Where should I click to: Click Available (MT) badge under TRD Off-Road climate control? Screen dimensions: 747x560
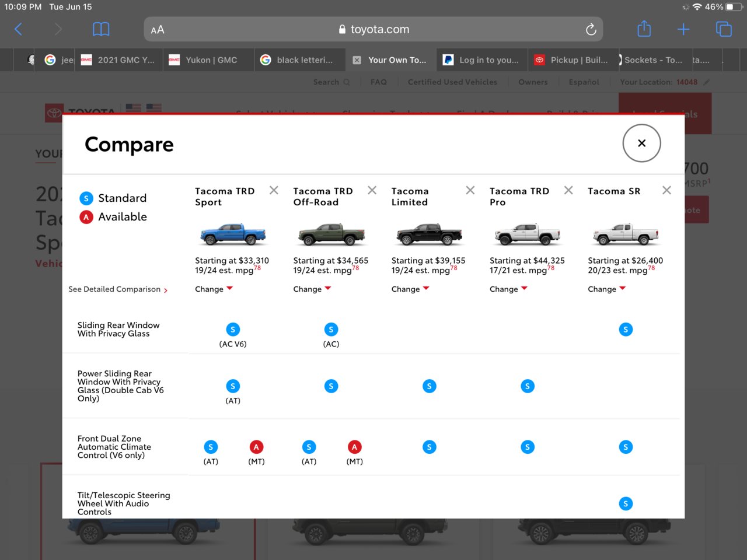pos(354,447)
